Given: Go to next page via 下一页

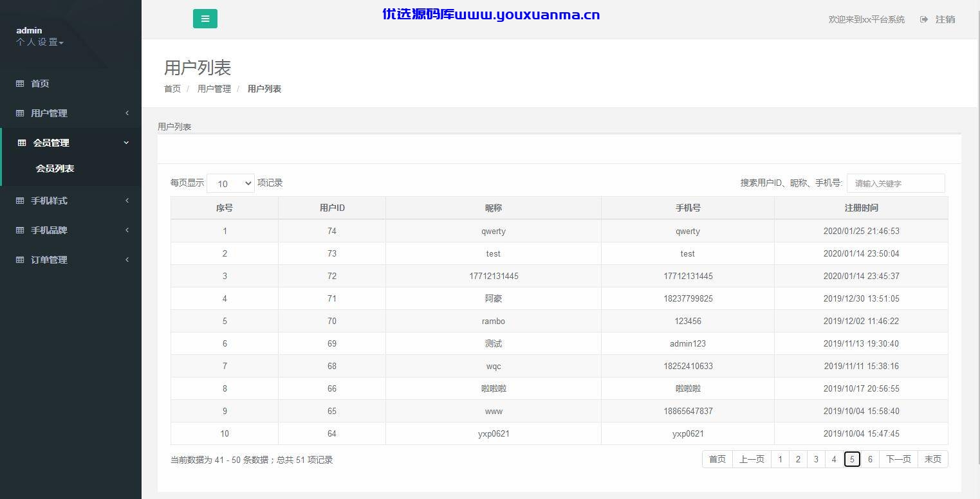Looking at the screenshot, I should pos(898,459).
